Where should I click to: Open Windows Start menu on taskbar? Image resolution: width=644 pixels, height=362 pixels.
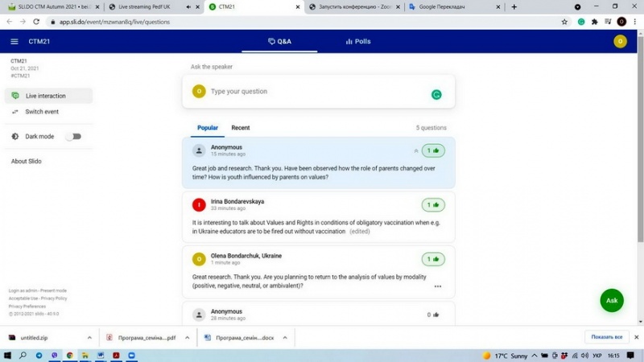[x=9, y=355]
